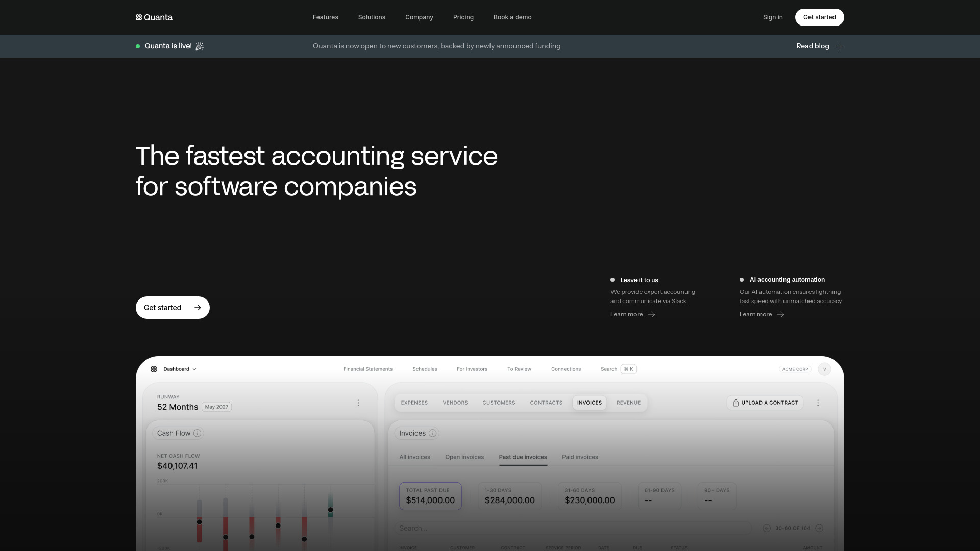This screenshot has width=980, height=551.
Task: Click the V user avatar in dashboard header
Action: (824, 369)
